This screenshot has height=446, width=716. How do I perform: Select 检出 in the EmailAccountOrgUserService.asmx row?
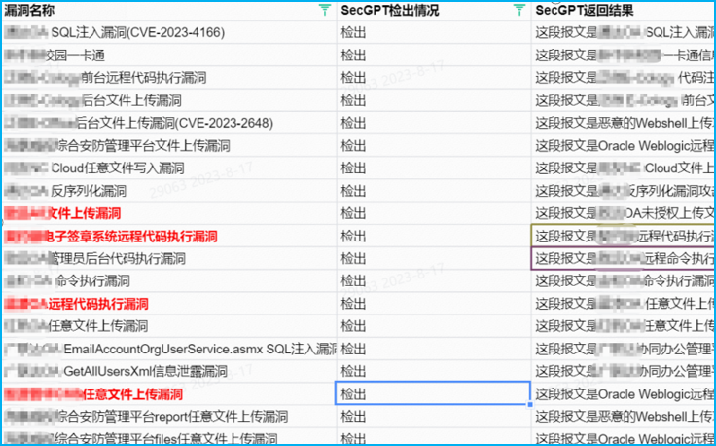[434, 349]
